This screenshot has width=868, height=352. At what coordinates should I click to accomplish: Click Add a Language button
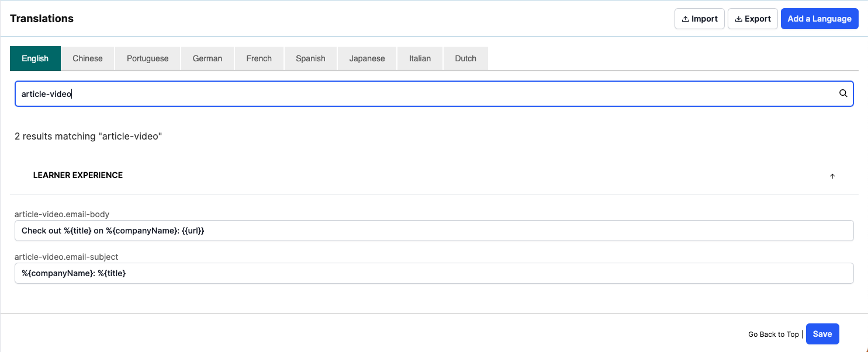[819, 19]
